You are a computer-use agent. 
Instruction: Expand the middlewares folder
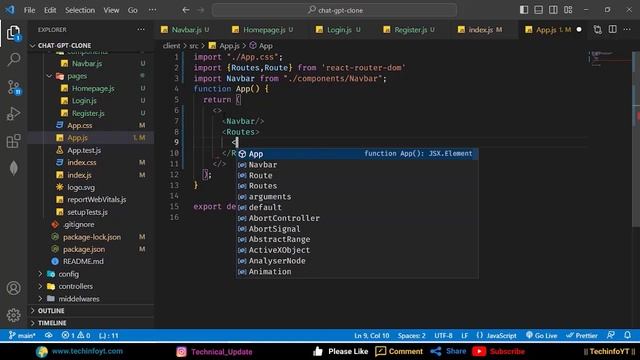pyautogui.click(x=78, y=299)
